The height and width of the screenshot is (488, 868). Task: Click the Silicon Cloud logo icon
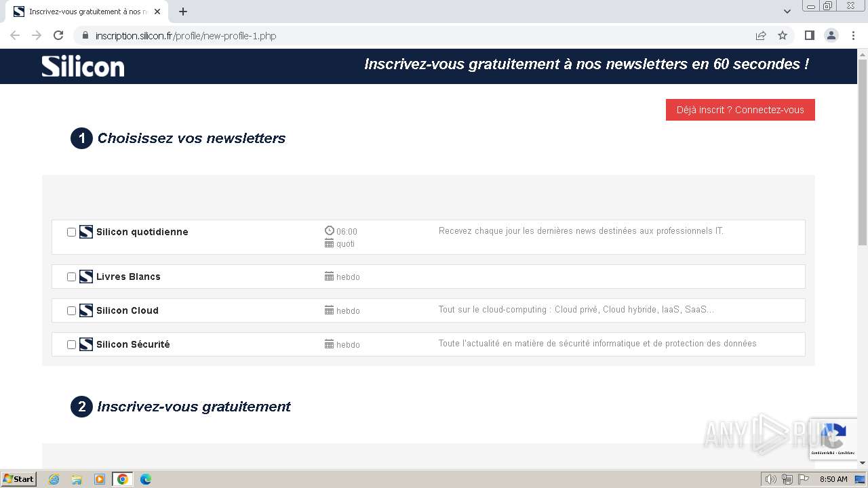tap(86, 310)
